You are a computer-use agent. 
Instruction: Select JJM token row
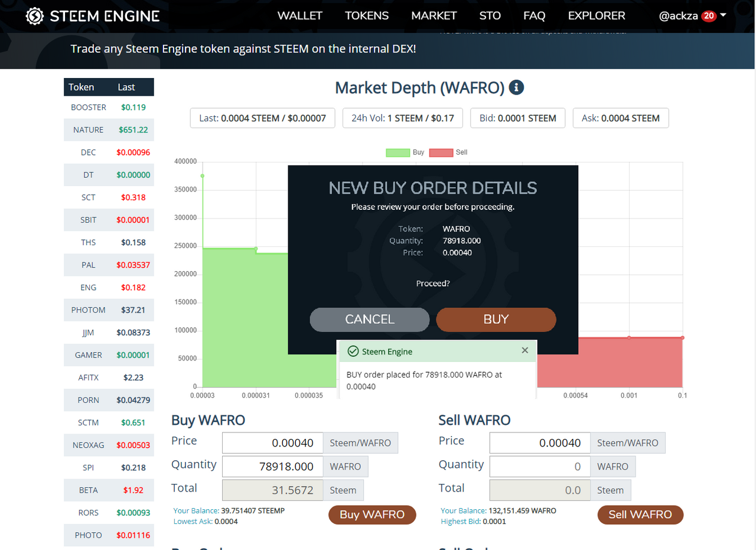click(x=109, y=333)
